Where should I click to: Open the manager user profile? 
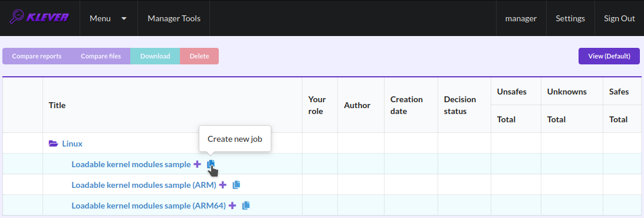point(521,18)
